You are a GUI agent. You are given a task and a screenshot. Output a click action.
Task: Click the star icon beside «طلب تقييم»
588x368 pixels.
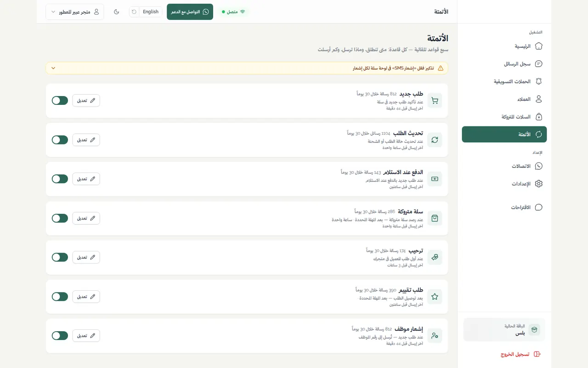(x=435, y=297)
